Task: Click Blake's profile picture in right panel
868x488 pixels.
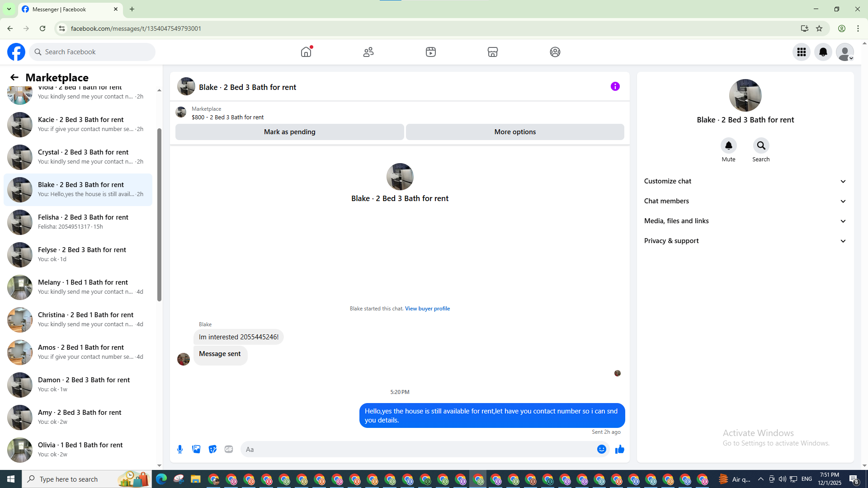Action: (745, 95)
